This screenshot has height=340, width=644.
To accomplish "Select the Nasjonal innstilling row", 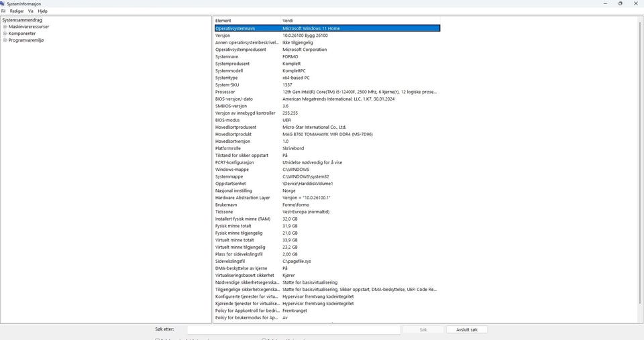I will pyautogui.click(x=327, y=191).
